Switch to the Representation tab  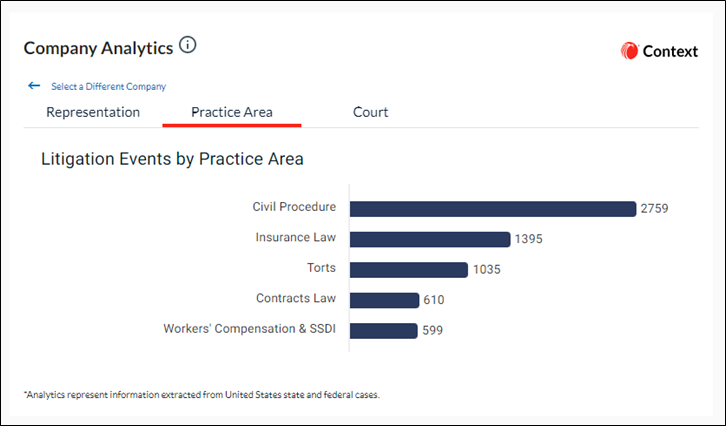(x=93, y=112)
